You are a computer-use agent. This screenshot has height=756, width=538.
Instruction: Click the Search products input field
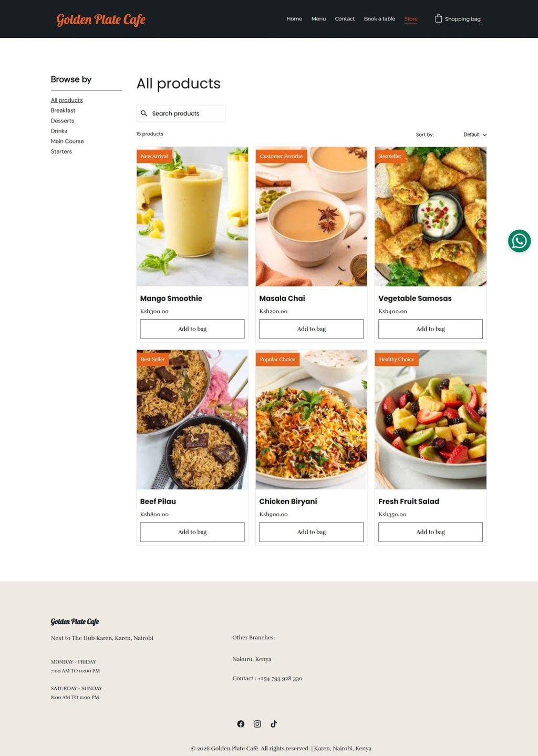181,114
